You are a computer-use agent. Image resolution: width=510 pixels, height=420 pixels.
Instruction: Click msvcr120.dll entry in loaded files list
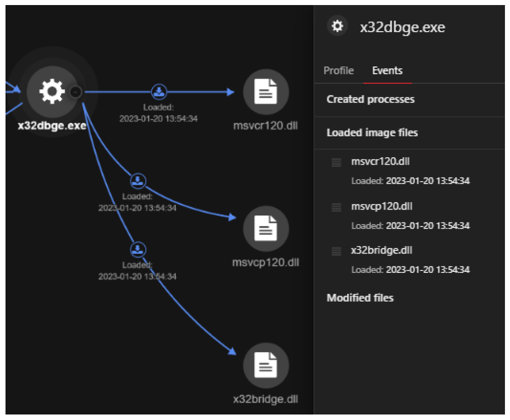tap(380, 162)
